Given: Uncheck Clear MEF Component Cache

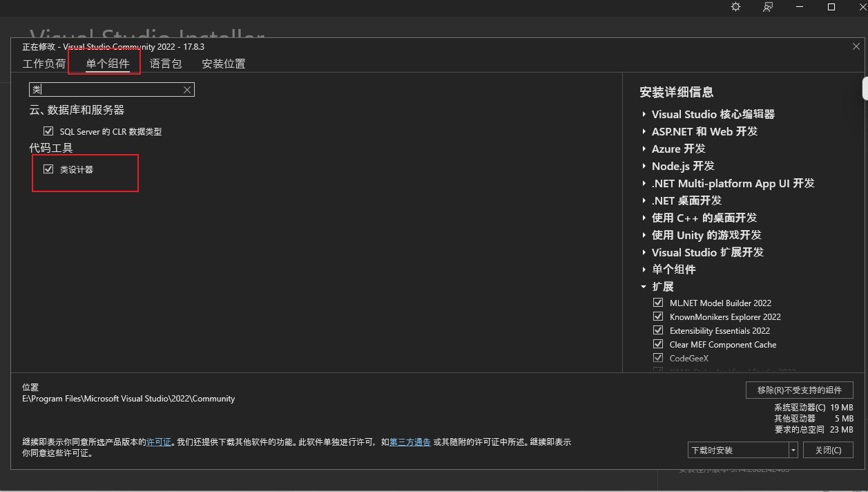Looking at the screenshot, I should [658, 344].
